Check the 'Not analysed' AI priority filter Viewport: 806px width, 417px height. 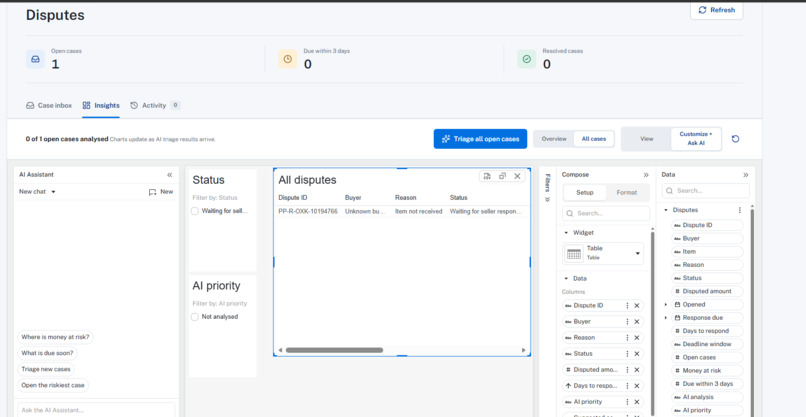click(195, 317)
